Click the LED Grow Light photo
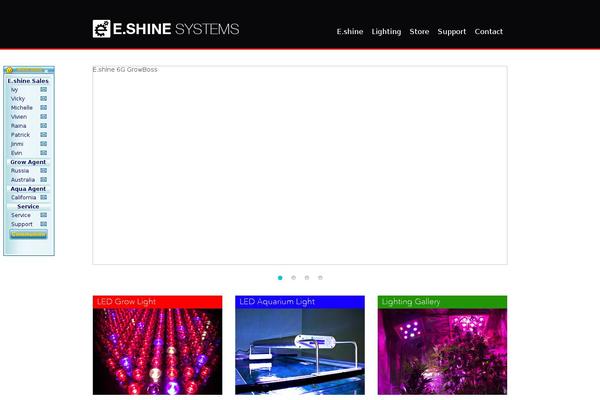The image size is (600, 400). coord(157,351)
